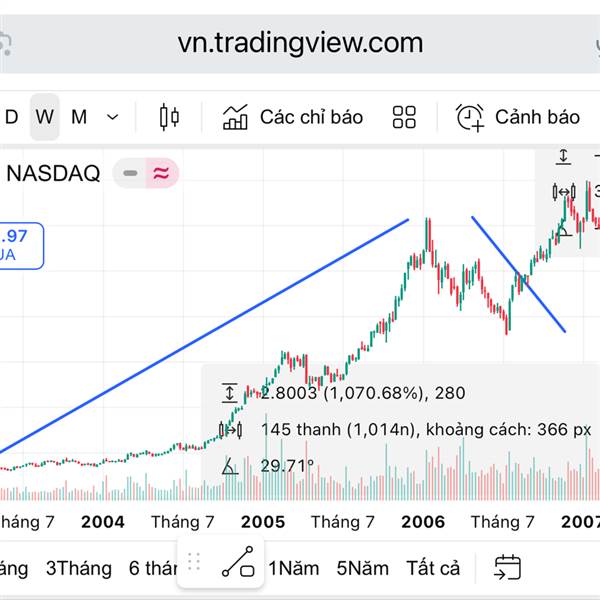Select the 5Năm time range
The image size is (600, 600).
click(362, 568)
